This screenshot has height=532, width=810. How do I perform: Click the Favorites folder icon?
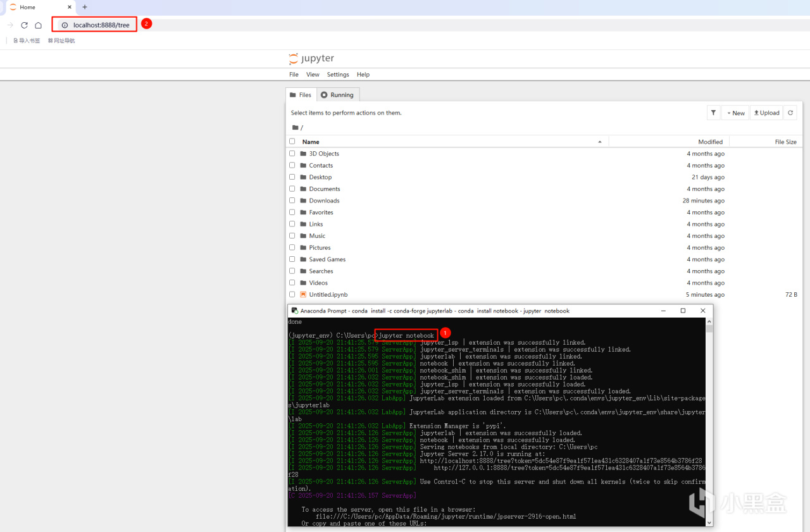303,213
